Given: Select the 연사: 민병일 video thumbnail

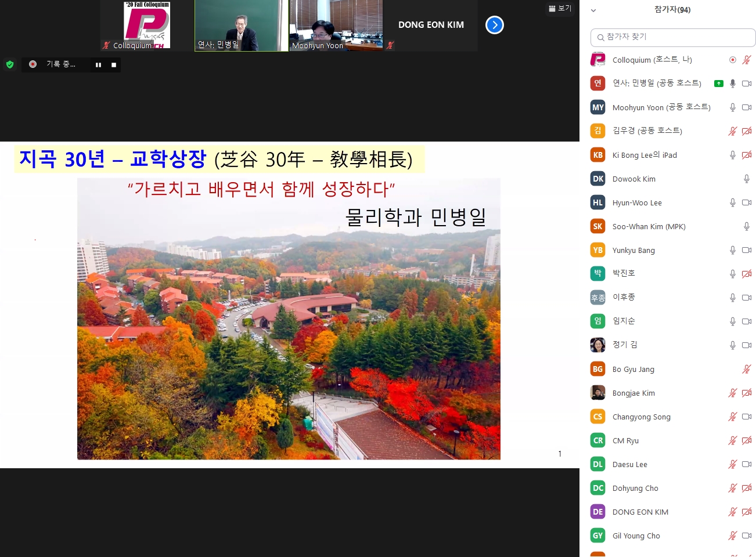Looking at the screenshot, I should (241, 26).
